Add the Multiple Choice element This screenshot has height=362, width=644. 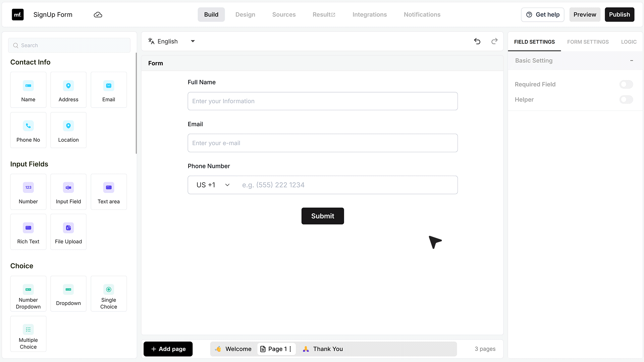tap(28, 334)
